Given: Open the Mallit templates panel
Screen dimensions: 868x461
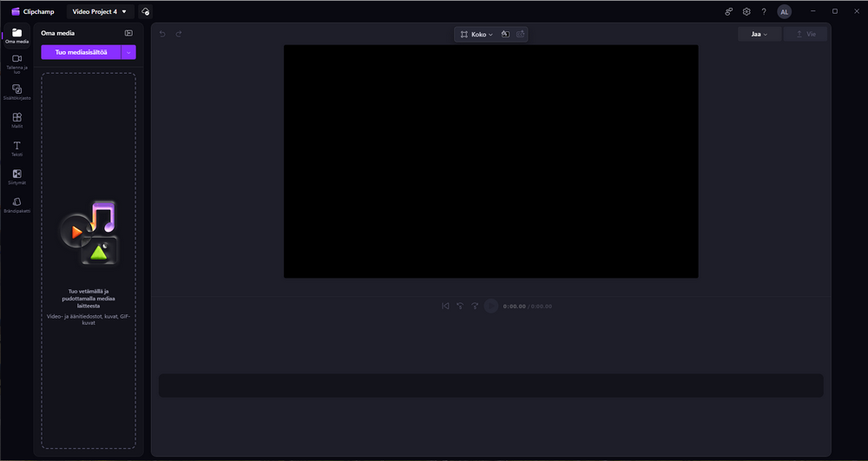Looking at the screenshot, I should [x=16, y=121].
